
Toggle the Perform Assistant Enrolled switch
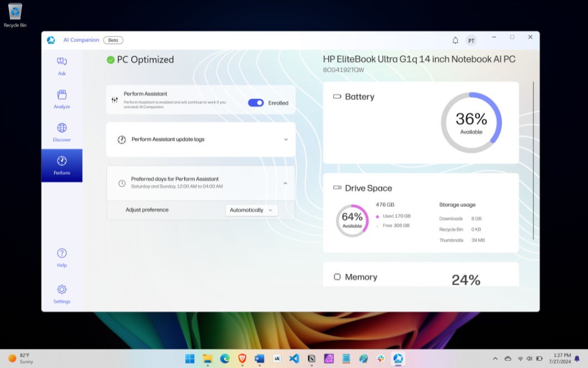[x=256, y=103]
